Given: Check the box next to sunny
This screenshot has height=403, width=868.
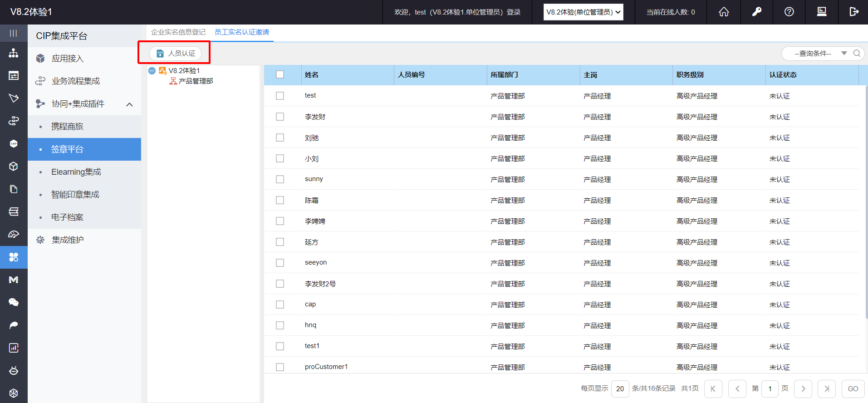Looking at the screenshot, I should pos(280,179).
